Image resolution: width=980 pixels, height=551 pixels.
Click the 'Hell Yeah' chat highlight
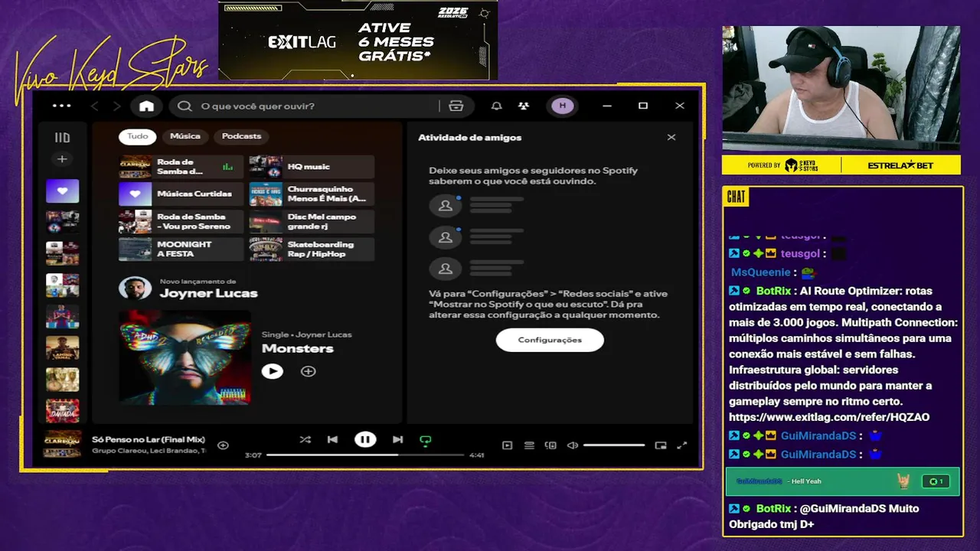pyautogui.click(x=842, y=481)
